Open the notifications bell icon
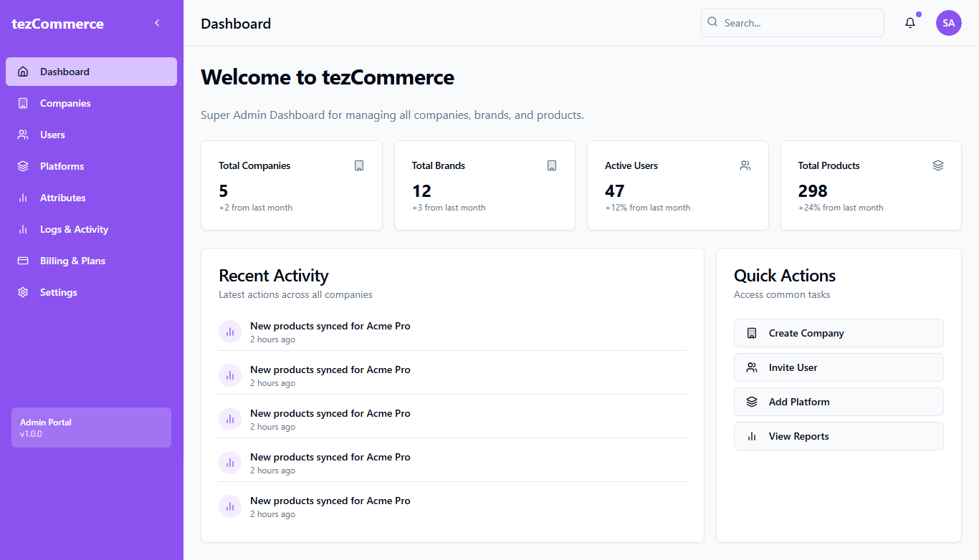The width and height of the screenshot is (979, 560). point(910,23)
